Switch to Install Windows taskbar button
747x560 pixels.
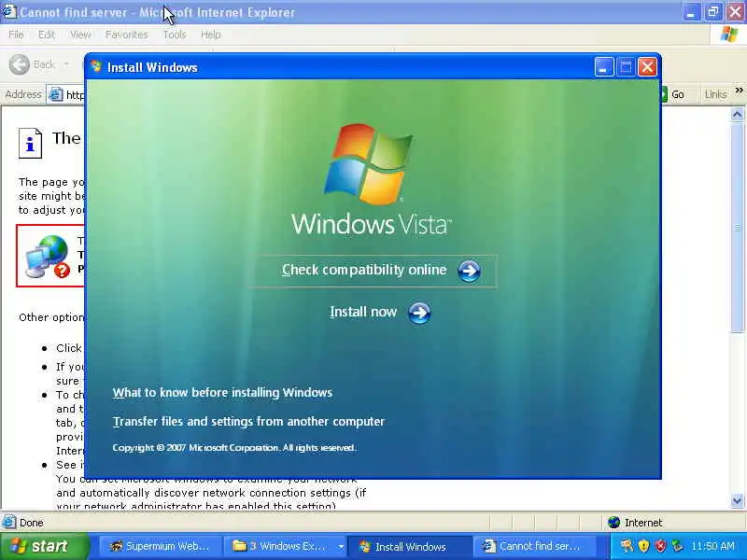point(410,546)
